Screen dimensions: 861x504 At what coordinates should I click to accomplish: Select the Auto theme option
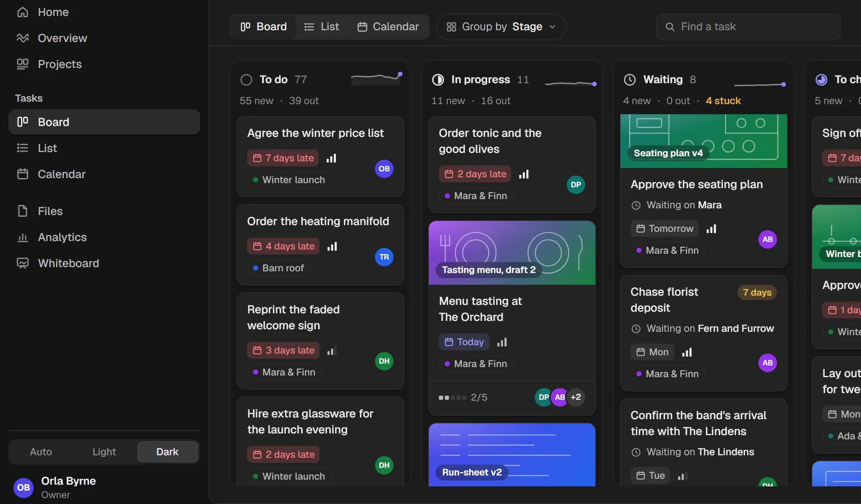[41, 452]
